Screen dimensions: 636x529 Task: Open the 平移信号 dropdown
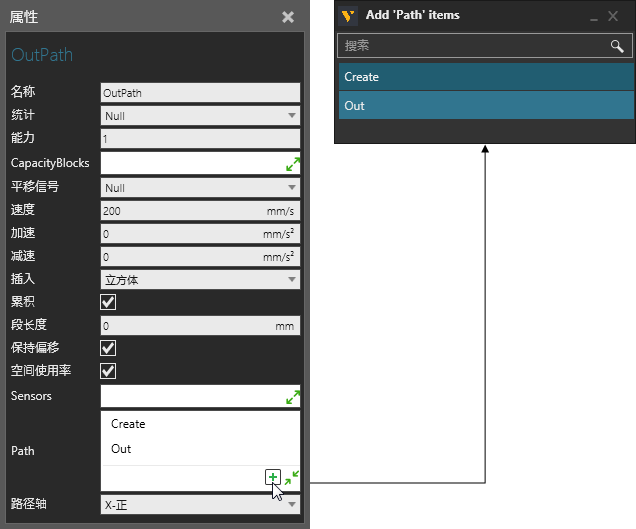pyautogui.click(x=200, y=188)
